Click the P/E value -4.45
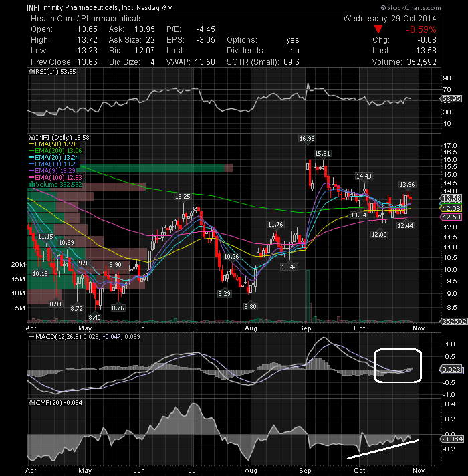This screenshot has width=468, height=476. tap(205, 29)
